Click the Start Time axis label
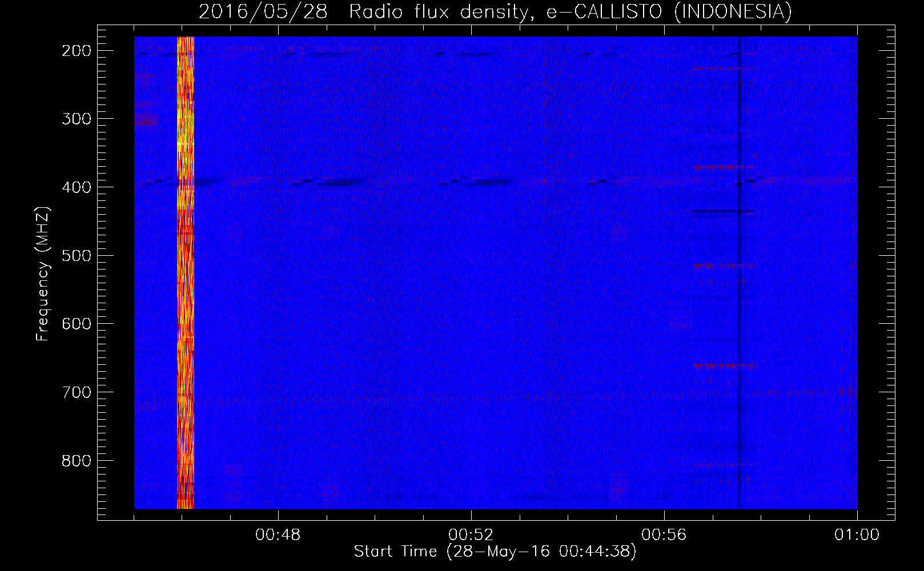The height and width of the screenshot is (571, 924). (x=495, y=552)
